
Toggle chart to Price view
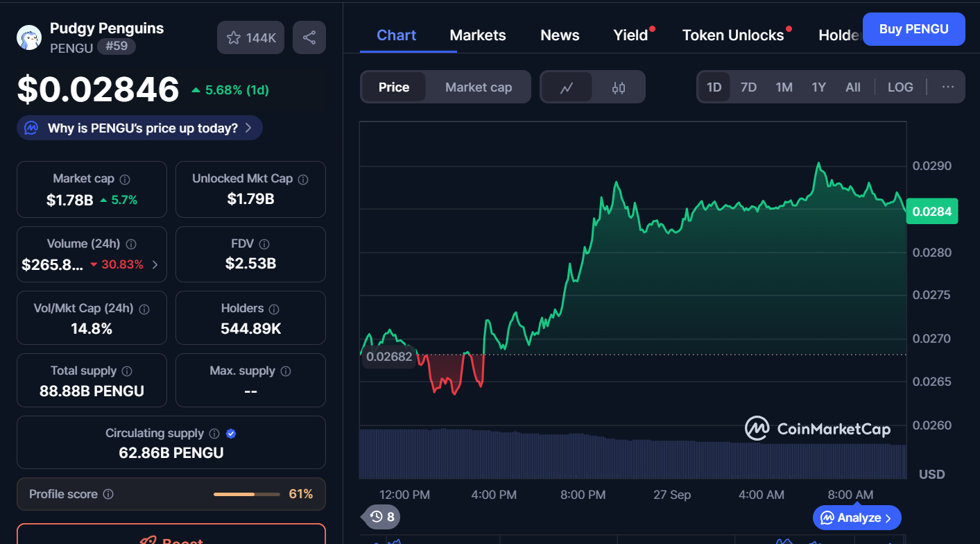pos(394,87)
